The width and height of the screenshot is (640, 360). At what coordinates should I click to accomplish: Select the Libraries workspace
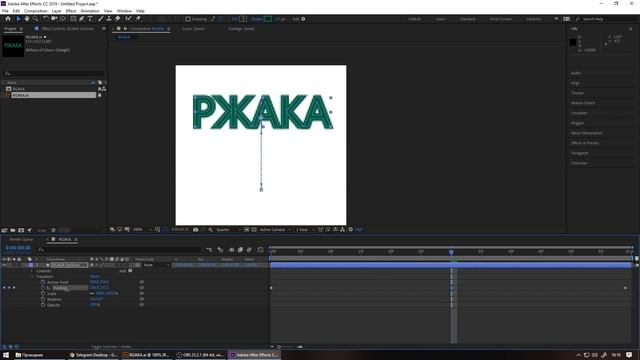point(533,19)
